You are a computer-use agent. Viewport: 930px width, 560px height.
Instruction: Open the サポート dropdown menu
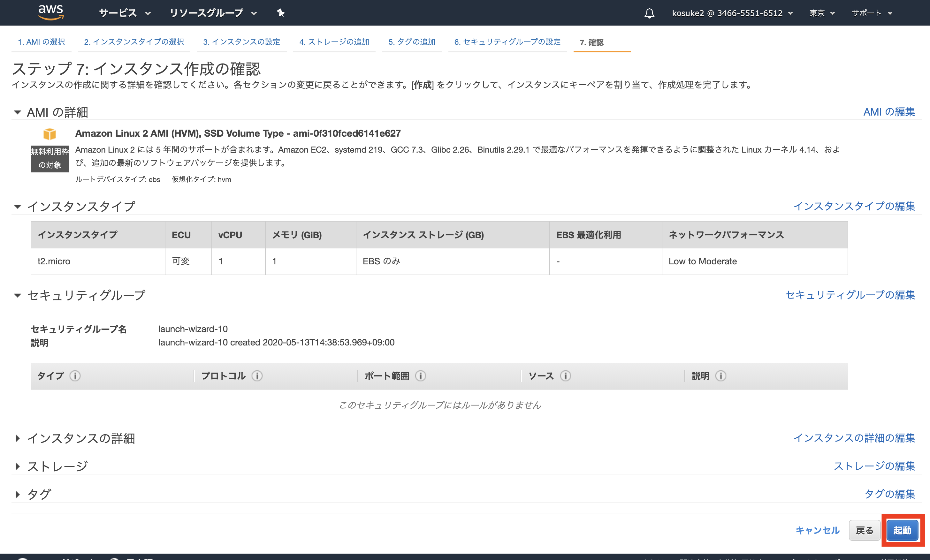872,13
